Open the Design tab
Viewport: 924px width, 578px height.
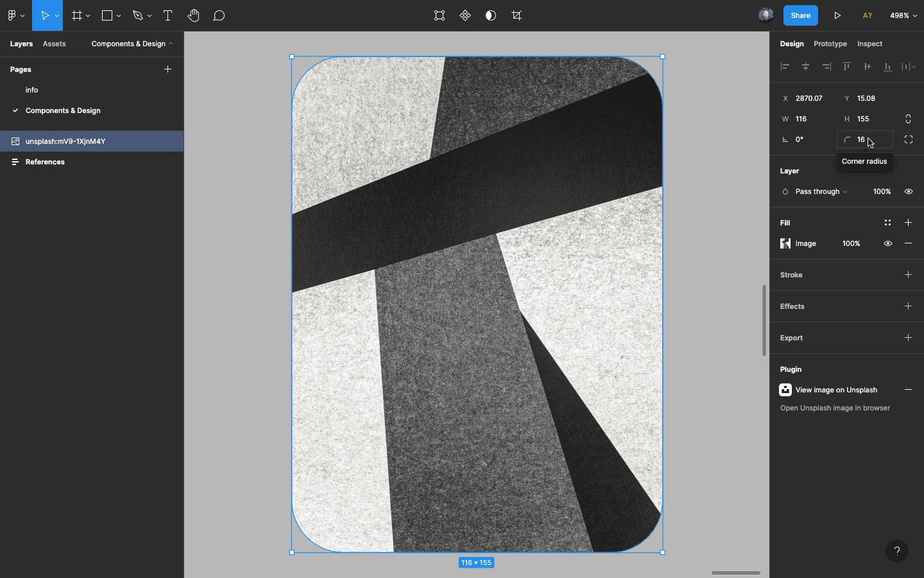pyautogui.click(x=792, y=44)
